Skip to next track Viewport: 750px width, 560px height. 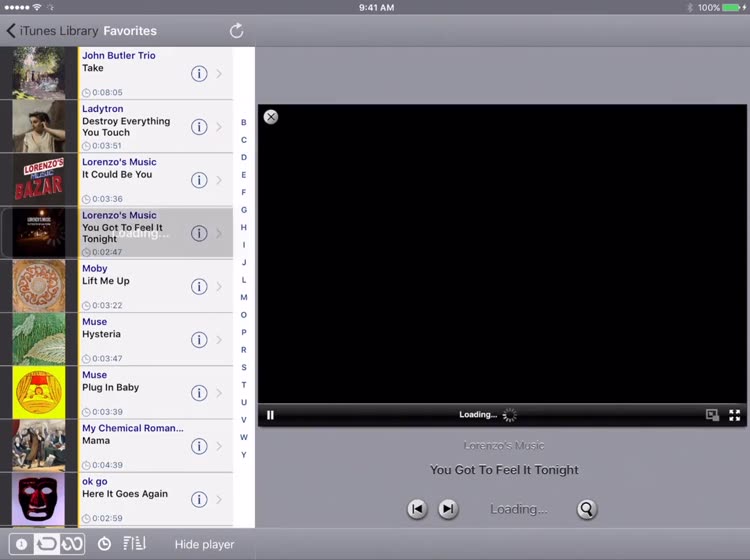pos(448,509)
